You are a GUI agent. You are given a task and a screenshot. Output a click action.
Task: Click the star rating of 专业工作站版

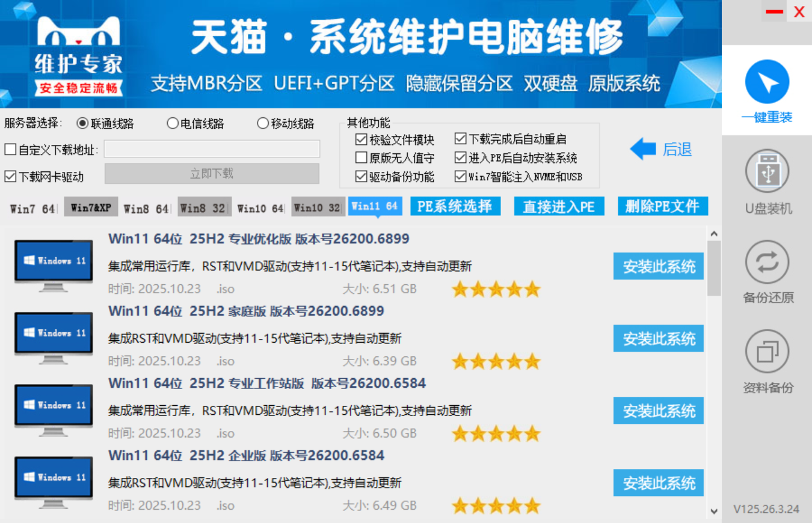pyautogui.click(x=496, y=434)
